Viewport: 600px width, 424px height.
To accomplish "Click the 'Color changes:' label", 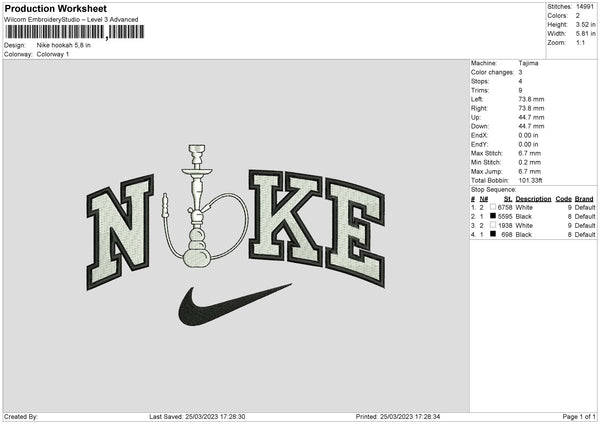I will [492, 72].
